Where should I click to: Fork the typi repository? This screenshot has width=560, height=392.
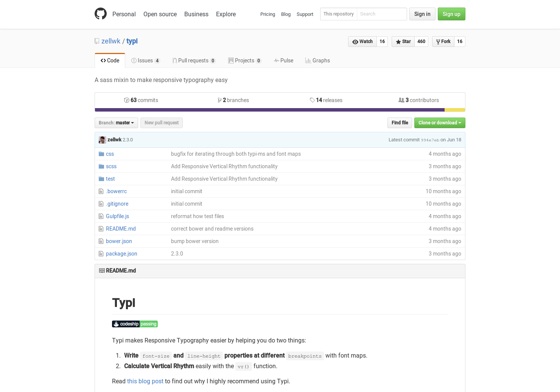[x=443, y=42]
